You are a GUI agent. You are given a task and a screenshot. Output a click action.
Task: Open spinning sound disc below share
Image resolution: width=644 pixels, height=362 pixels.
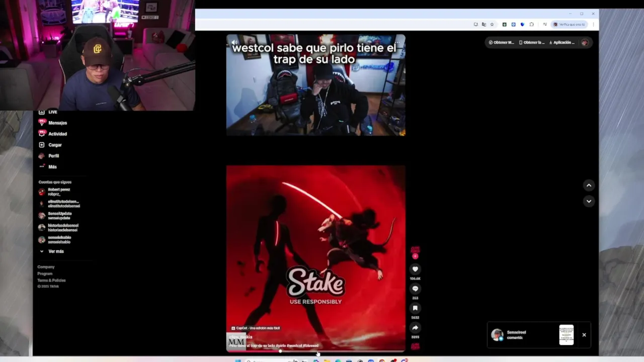click(x=415, y=346)
